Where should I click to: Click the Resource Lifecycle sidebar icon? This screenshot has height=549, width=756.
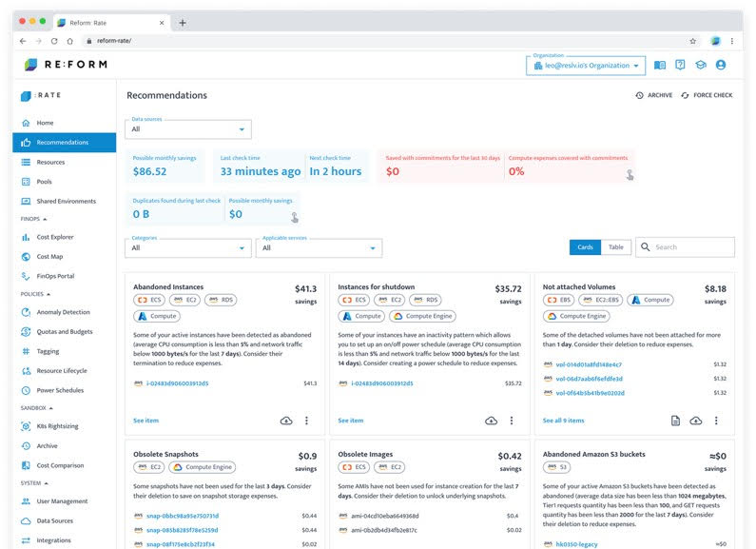tap(26, 371)
